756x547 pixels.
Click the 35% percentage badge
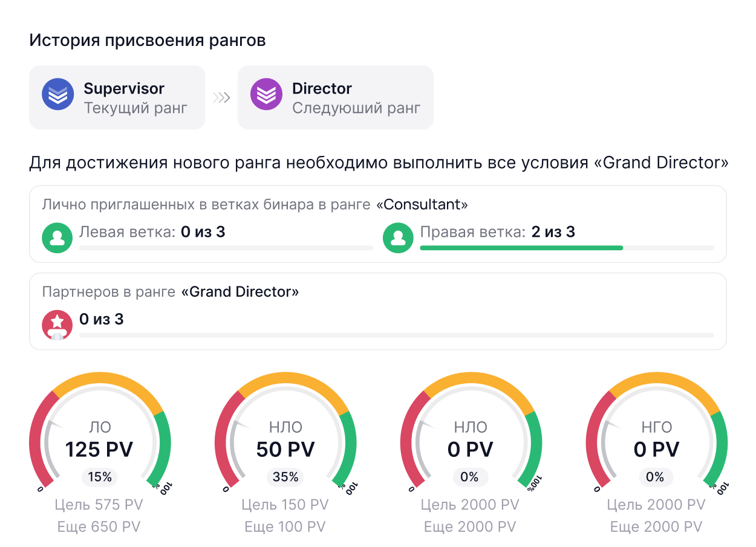tap(284, 477)
